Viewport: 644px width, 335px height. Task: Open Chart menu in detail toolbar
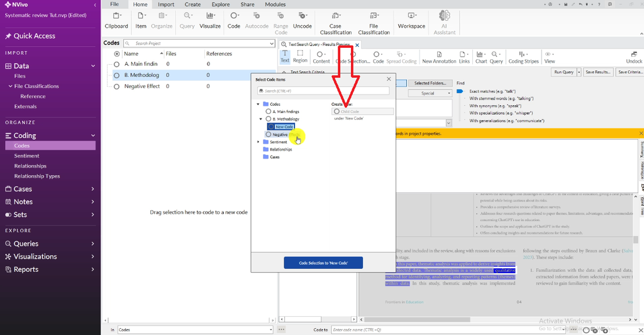(481, 57)
